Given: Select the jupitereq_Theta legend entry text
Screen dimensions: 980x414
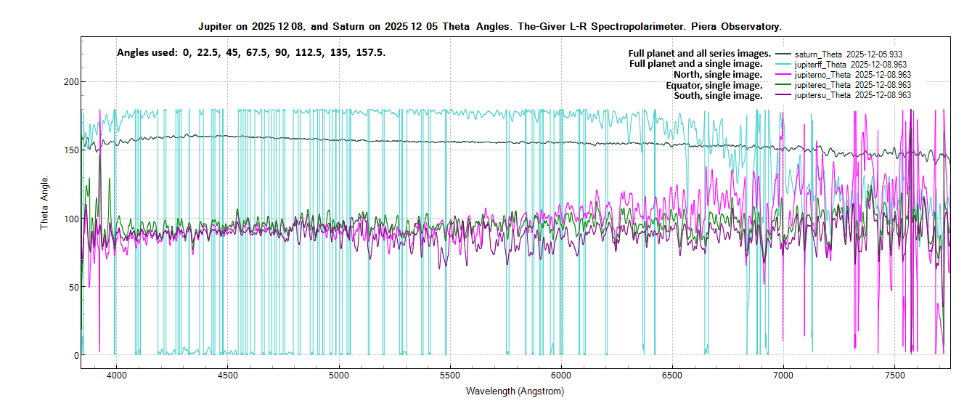Looking at the screenshot, I should pyautogui.click(x=853, y=85).
